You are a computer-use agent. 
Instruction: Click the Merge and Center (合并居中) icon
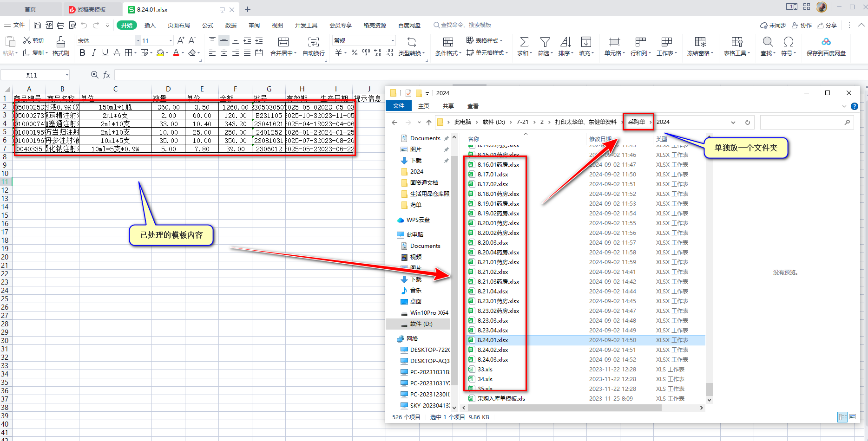pos(283,42)
